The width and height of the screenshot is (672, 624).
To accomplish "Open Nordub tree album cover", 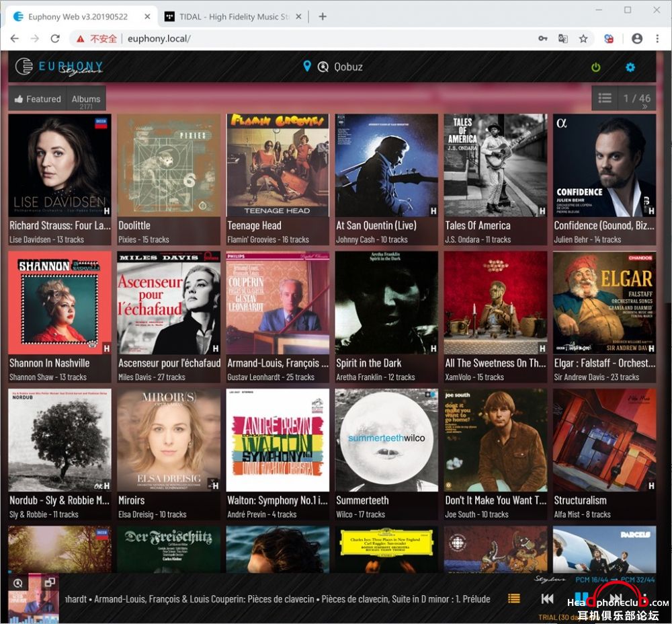I will pyautogui.click(x=60, y=440).
